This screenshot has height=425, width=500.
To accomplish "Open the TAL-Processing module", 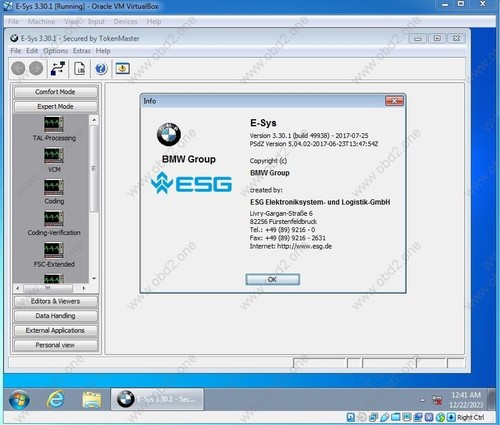I will (54, 129).
